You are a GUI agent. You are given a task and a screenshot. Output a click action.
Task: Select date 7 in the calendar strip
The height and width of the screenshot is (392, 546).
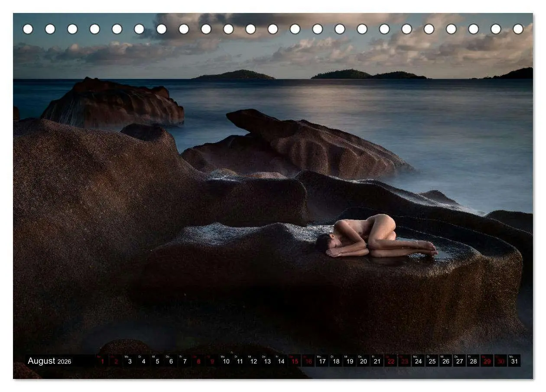(x=185, y=360)
